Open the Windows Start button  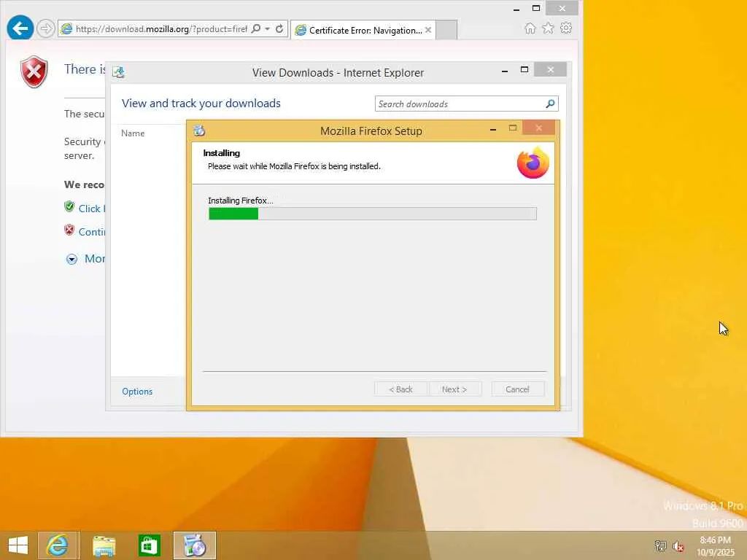(x=18, y=545)
